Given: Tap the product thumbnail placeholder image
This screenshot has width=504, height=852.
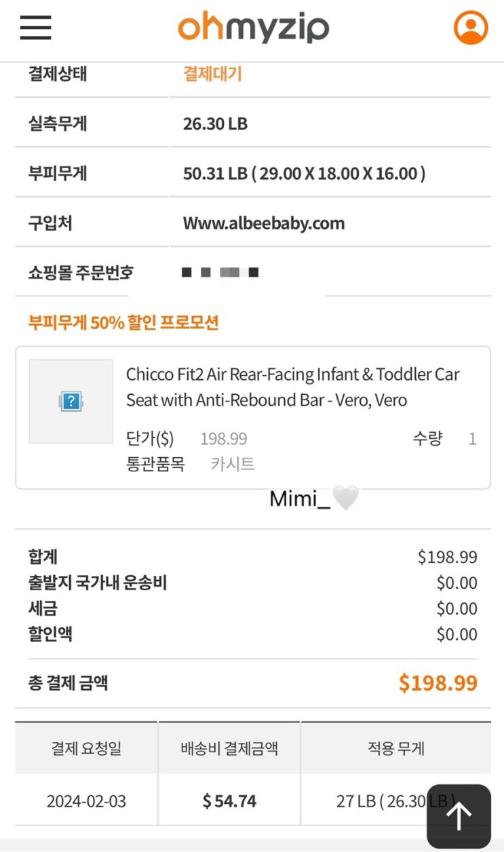Looking at the screenshot, I should click(71, 402).
